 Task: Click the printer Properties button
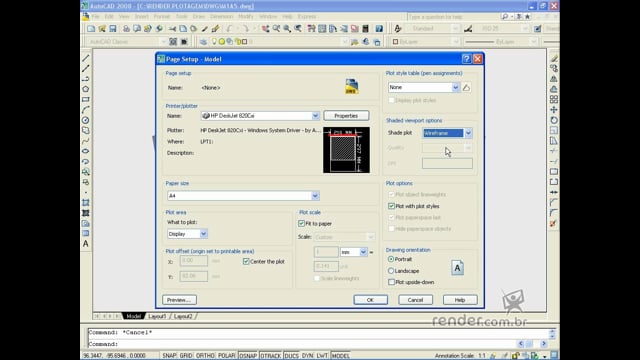point(346,116)
